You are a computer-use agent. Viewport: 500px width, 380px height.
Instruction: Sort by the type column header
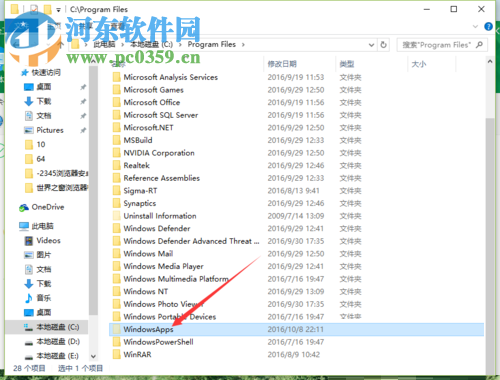tap(347, 64)
